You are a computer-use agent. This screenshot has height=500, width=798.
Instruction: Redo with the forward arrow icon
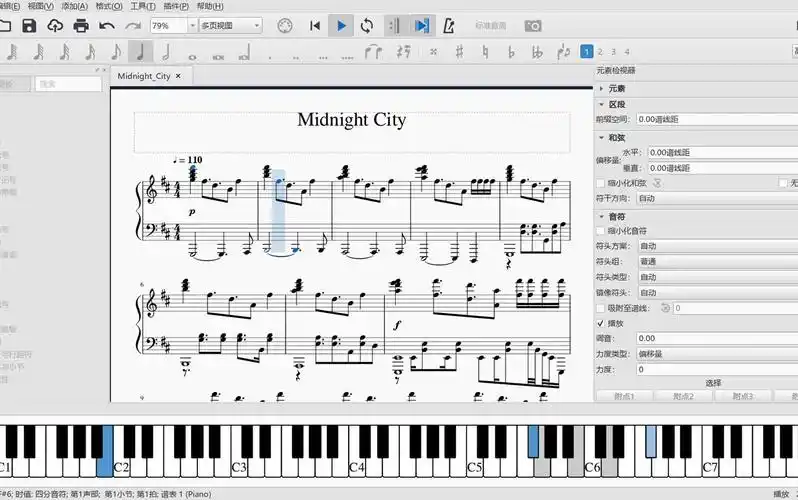pyautogui.click(x=133, y=25)
